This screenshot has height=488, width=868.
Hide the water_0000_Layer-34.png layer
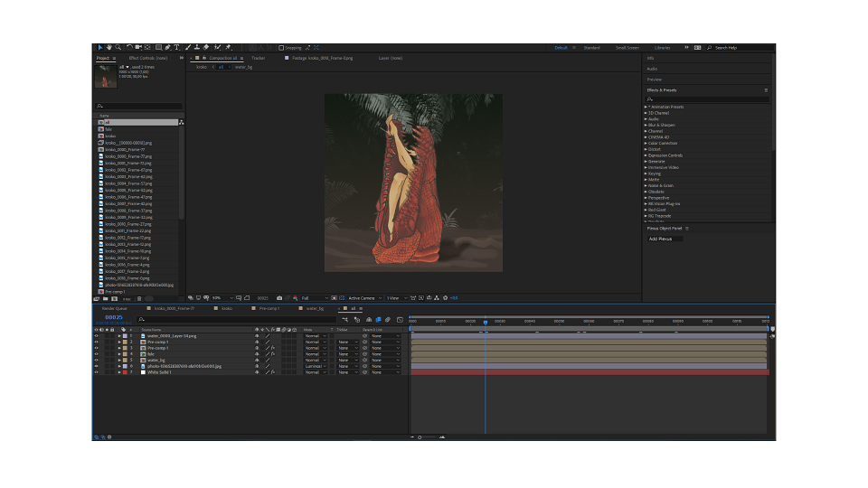tap(97, 336)
